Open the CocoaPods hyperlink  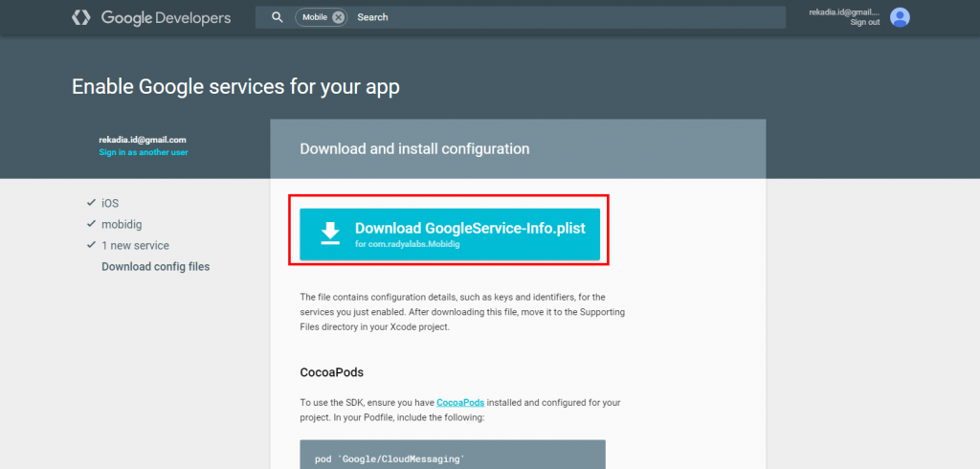(460, 403)
